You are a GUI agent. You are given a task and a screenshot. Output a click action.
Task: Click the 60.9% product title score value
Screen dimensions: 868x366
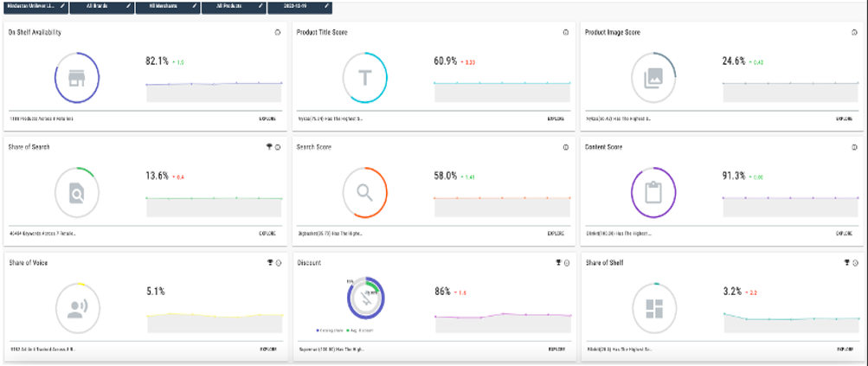click(446, 61)
